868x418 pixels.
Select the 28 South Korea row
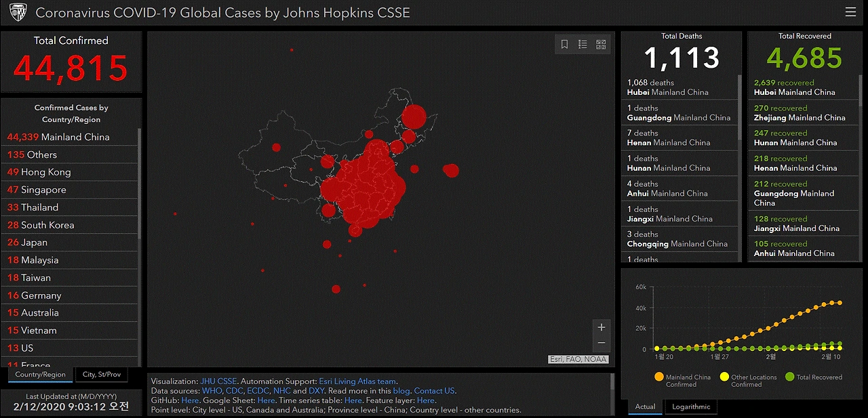tap(70, 225)
